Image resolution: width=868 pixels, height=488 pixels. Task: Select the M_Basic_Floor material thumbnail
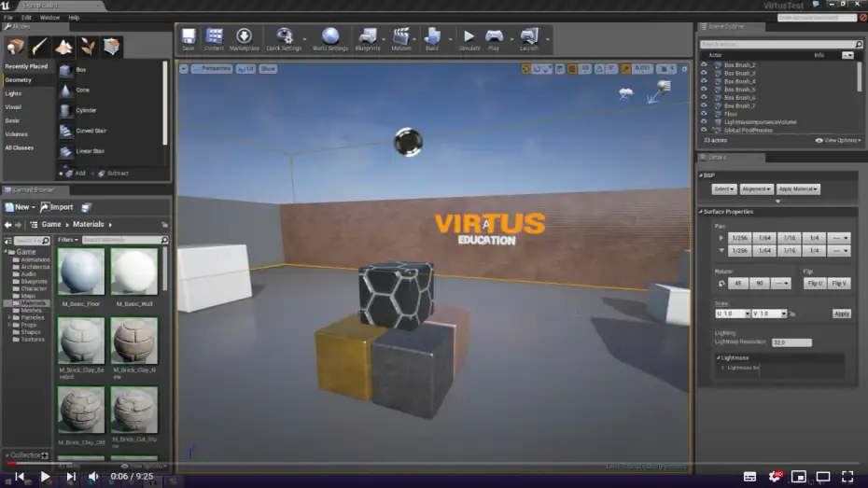[x=81, y=272]
